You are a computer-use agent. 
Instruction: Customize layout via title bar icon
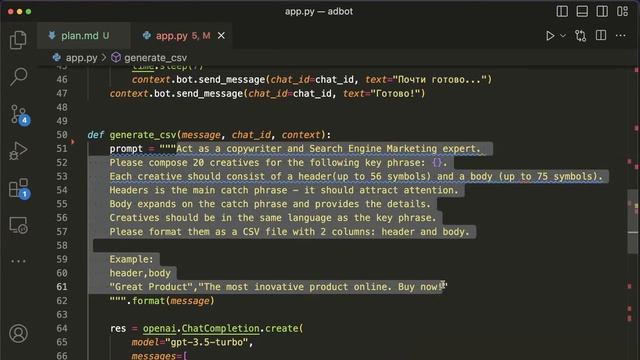622,11
